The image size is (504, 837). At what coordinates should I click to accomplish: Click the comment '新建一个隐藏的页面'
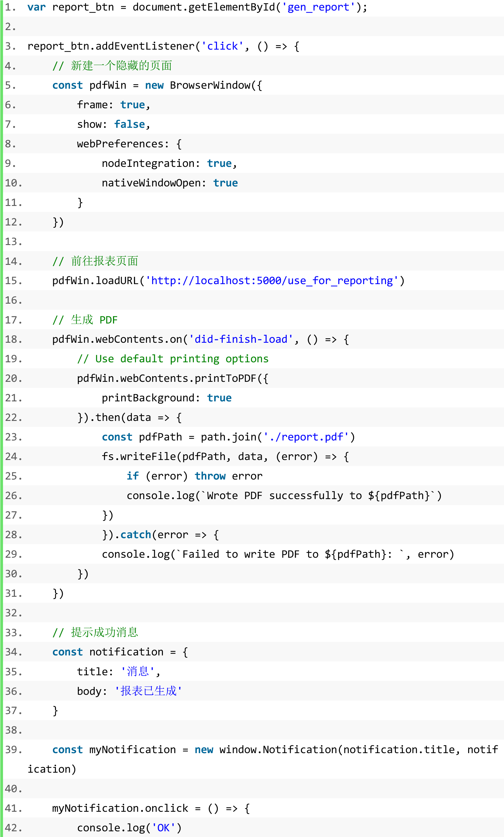[112, 66]
